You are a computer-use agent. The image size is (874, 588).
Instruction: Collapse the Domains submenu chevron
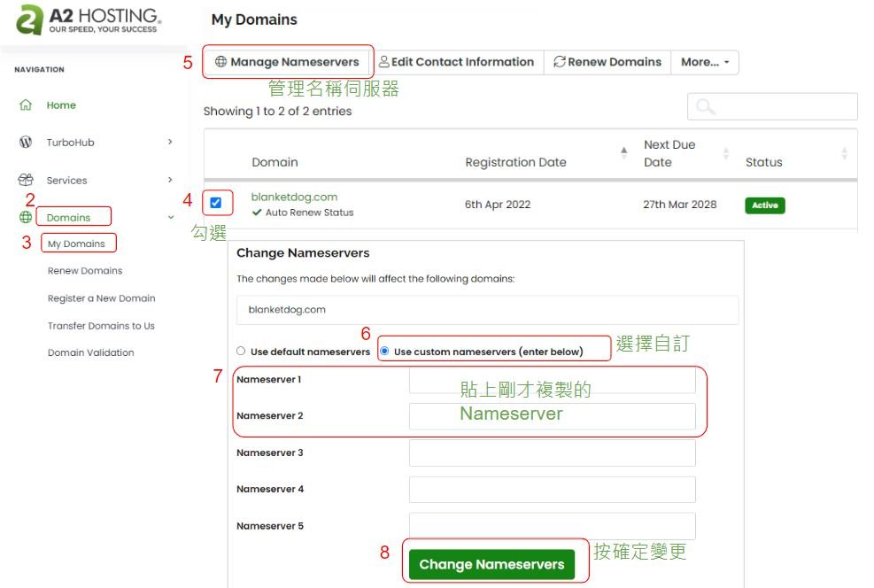click(171, 217)
